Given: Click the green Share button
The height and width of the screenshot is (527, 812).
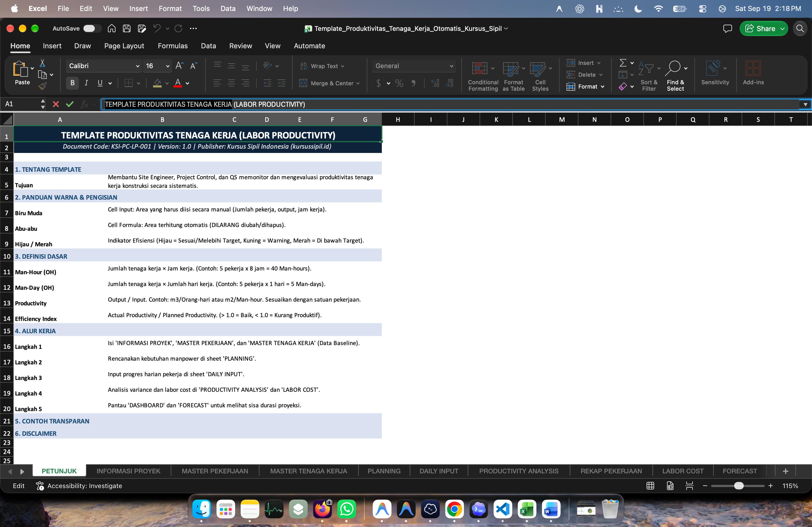Looking at the screenshot, I should pyautogui.click(x=764, y=29).
